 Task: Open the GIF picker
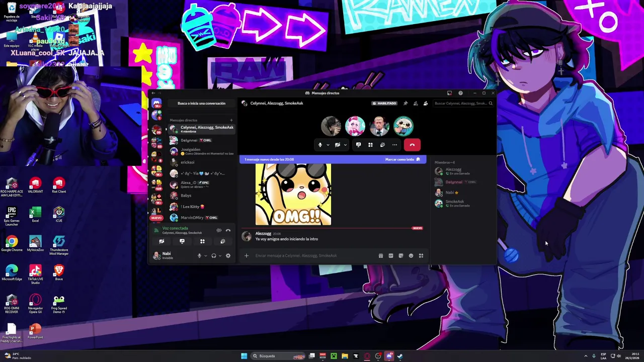(x=391, y=255)
